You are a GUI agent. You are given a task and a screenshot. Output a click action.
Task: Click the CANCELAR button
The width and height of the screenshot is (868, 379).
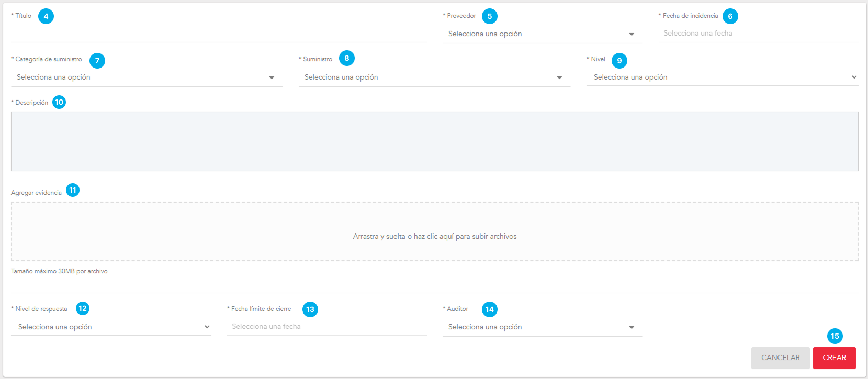780,358
